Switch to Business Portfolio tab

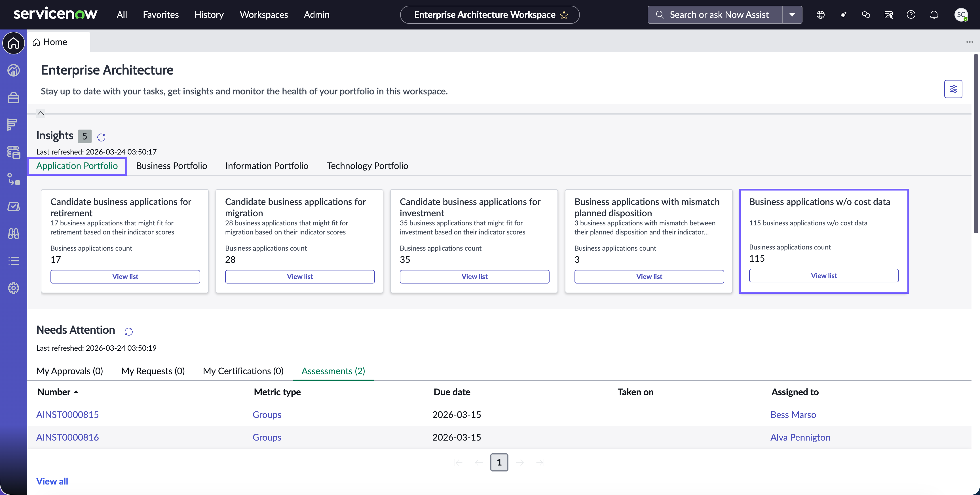pos(172,166)
